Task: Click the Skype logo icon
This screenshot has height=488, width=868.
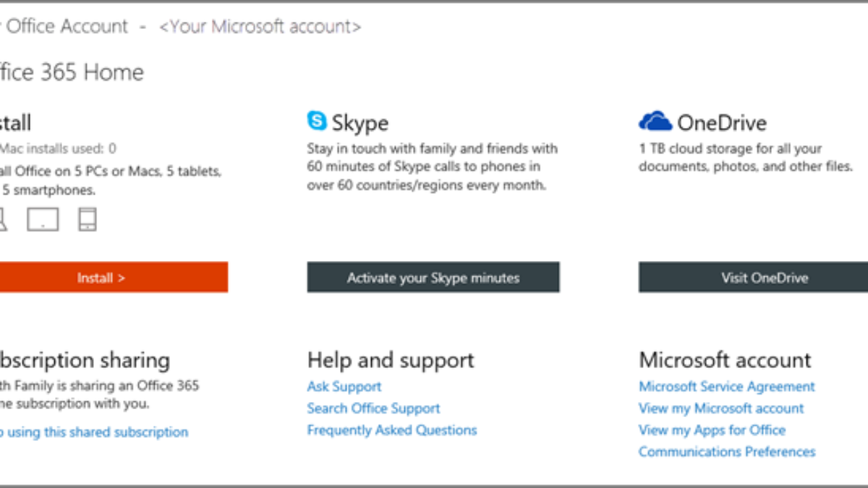Action: click(317, 121)
